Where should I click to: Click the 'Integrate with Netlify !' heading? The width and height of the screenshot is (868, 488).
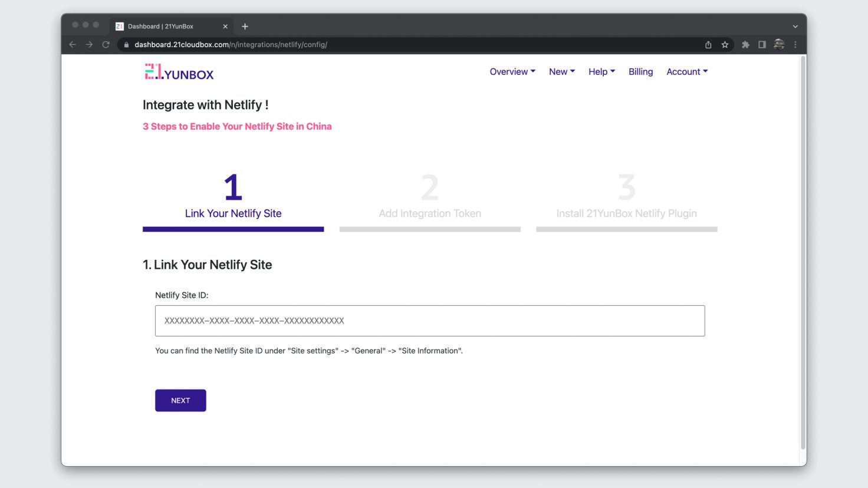(205, 105)
